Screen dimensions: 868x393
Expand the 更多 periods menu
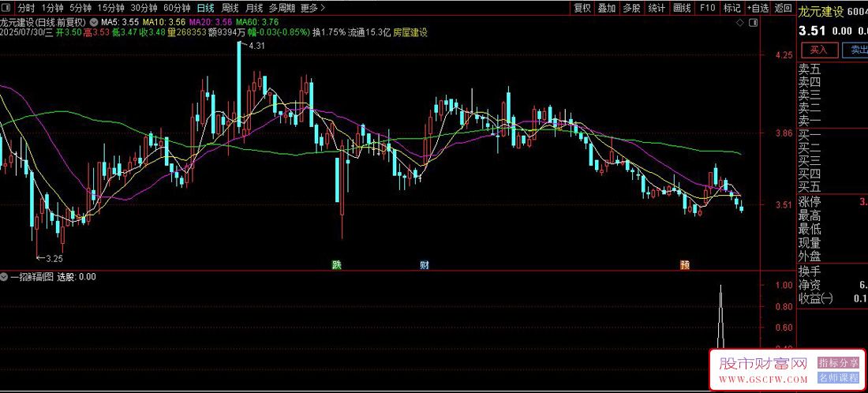(x=313, y=8)
